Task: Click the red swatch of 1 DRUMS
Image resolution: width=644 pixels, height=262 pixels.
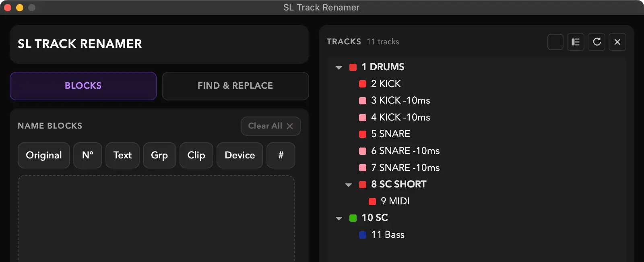Action: 353,67
